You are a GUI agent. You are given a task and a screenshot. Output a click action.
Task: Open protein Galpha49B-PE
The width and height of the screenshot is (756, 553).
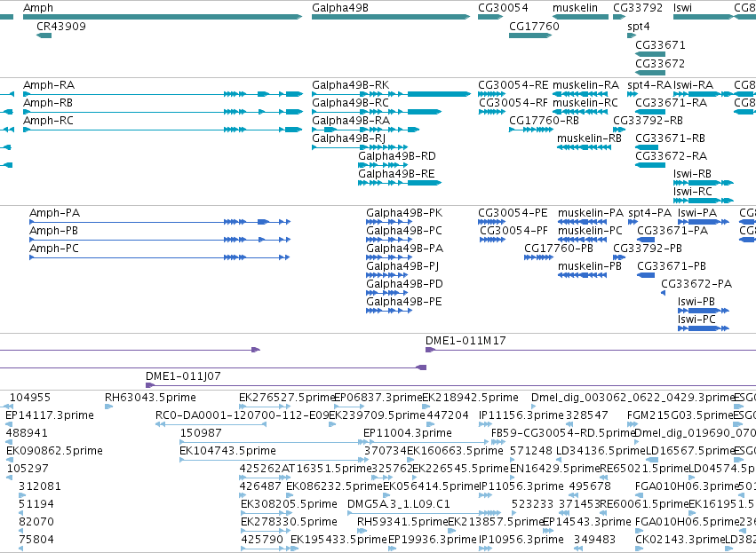click(x=404, y=302)
